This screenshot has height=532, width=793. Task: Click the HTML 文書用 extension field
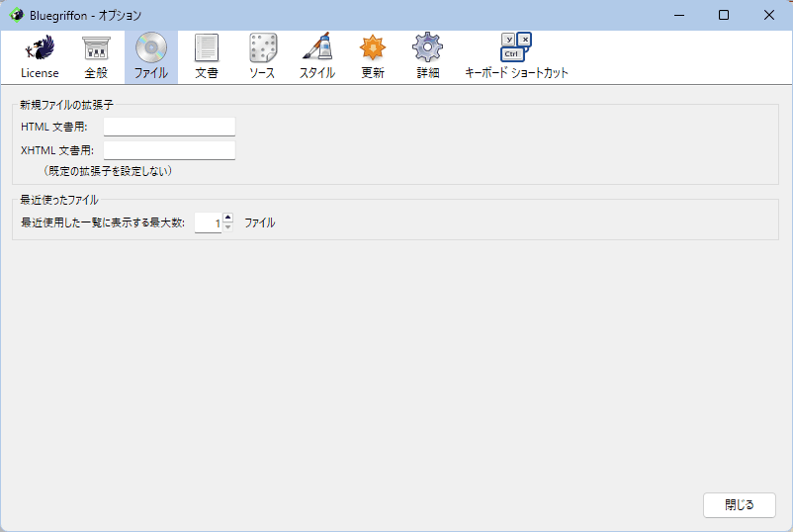(169, 127)
